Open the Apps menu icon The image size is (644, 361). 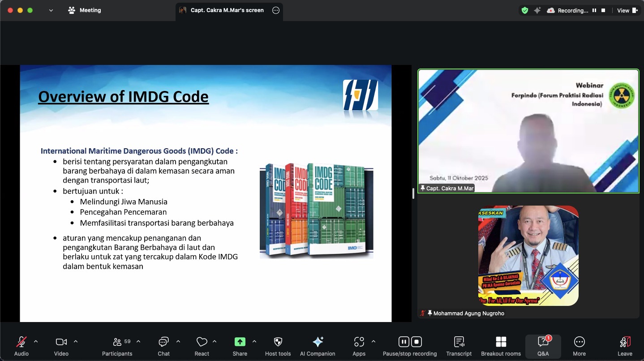coord(359,342)
